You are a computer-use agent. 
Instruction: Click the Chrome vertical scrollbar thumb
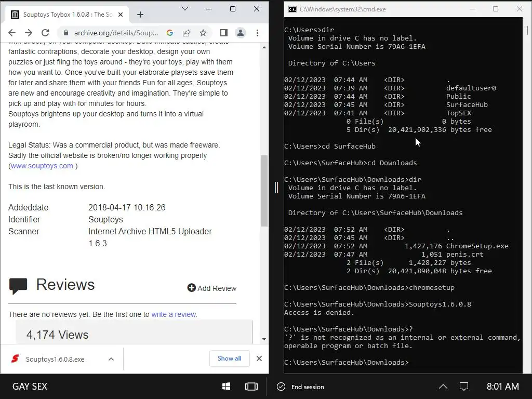(264, 191)
